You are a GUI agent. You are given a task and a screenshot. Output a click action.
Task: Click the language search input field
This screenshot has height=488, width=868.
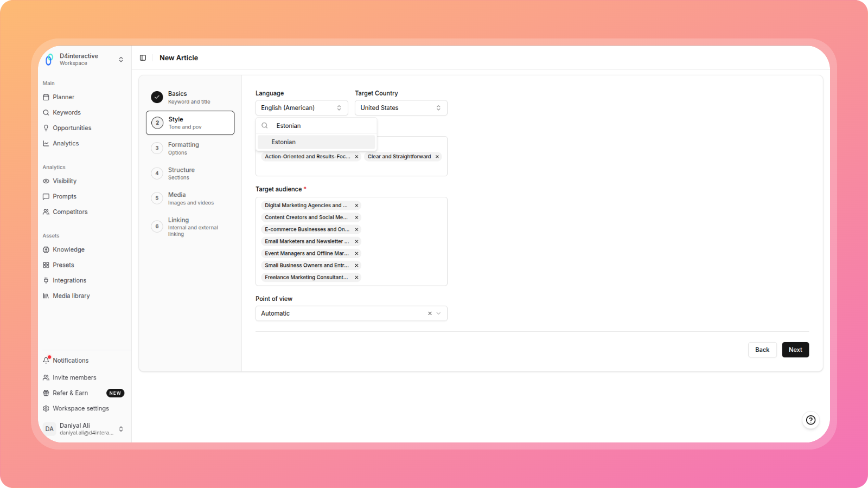(x=323, y=126)
